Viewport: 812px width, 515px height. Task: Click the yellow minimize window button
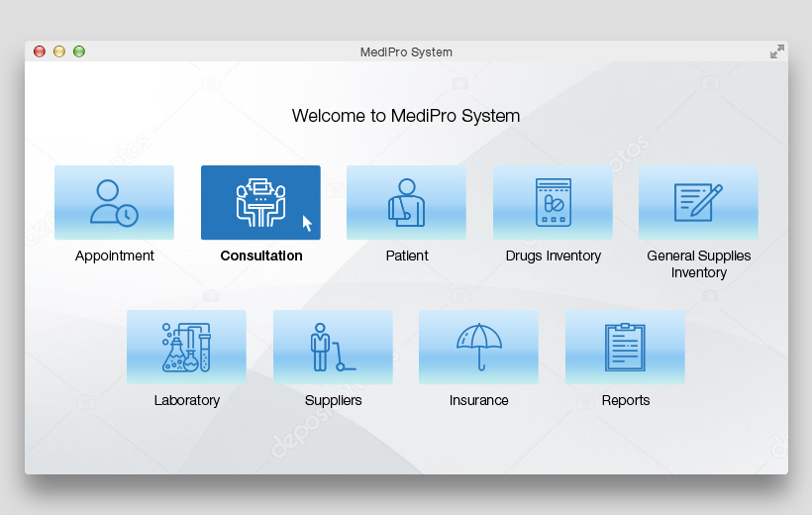[x=59, y=51]
